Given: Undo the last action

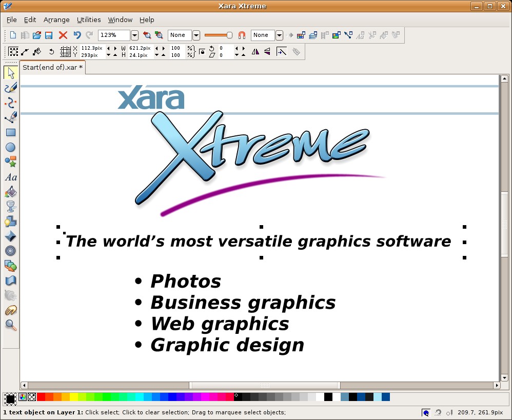Looking at the screenshot, I should (x=77, y=35).
